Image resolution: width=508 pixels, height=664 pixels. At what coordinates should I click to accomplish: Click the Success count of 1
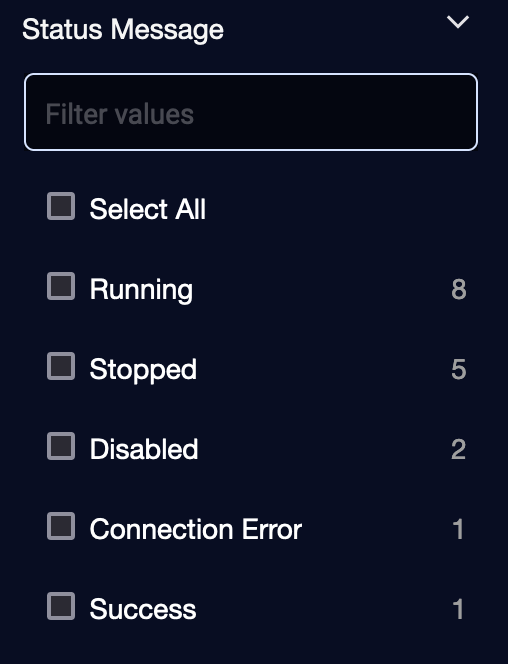point(458,609)
